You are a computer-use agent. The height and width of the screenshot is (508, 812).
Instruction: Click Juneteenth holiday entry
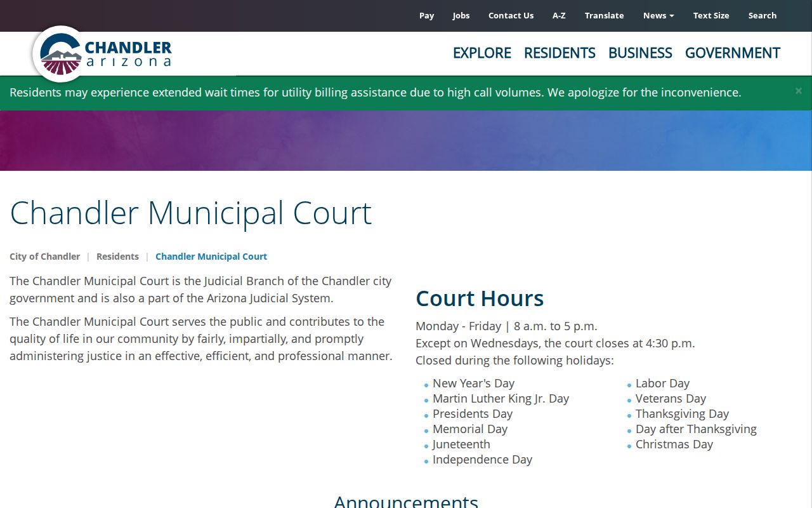tap(461, 444)
